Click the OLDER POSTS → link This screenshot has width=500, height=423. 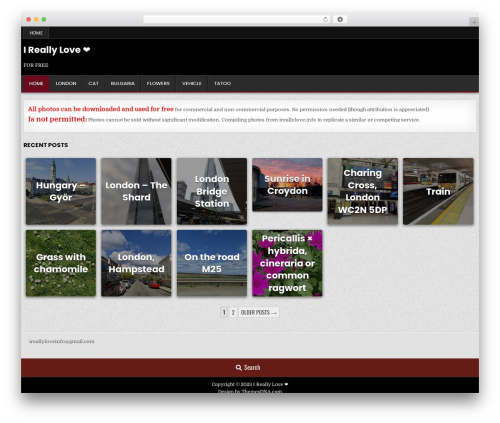tap(259, 312)
